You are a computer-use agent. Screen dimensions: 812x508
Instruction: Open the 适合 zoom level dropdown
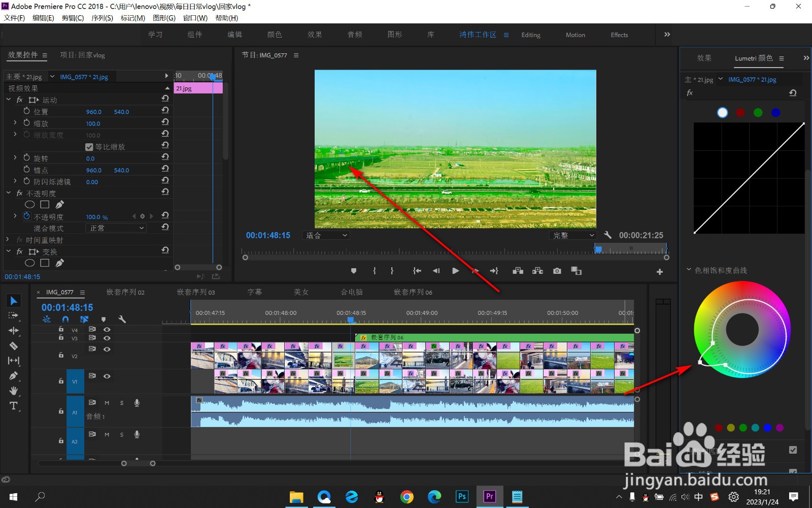pyautogui.click(x=326, y=235)
